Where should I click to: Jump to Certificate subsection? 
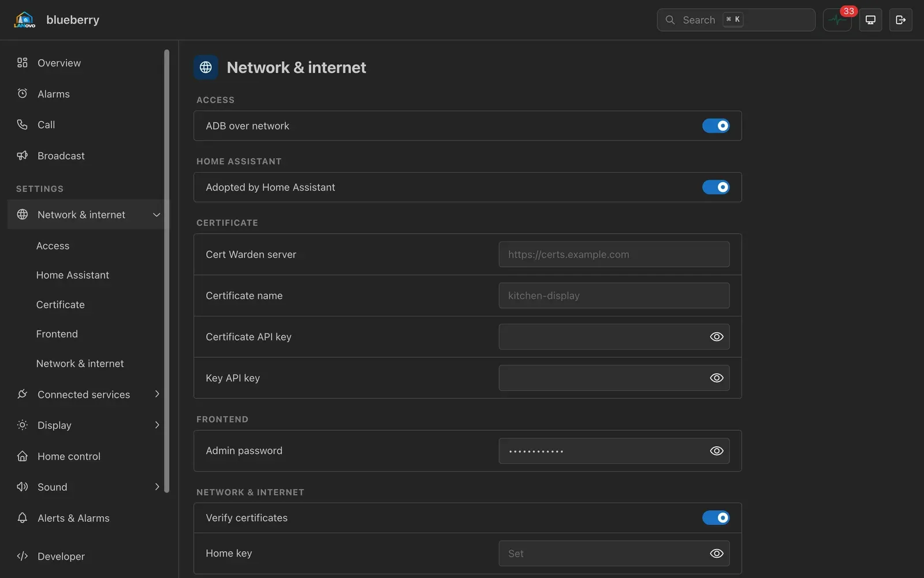60,305
